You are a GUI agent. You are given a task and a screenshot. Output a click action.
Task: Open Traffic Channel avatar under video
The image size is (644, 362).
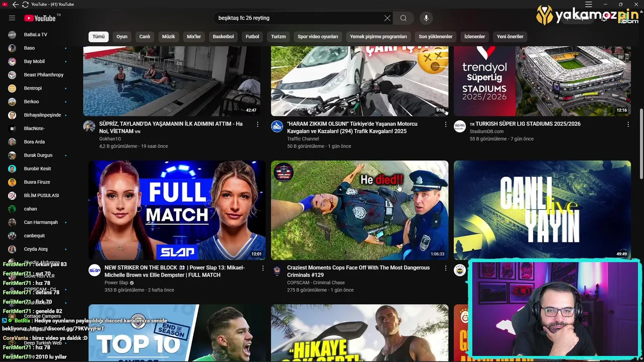click(x=277, y=126)
